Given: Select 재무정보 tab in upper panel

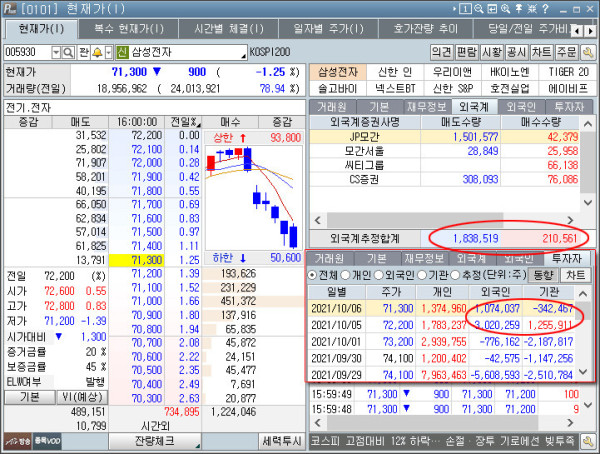Looking at the screenshot, I should pyautogui.click(x=427, y=107).
